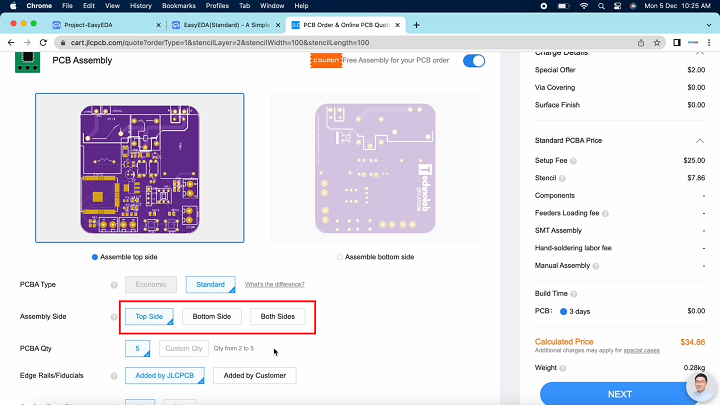The image size is (720, 405).
Task: Click the help icon next to PCBA Type
Action: click(x=114, y=285)
